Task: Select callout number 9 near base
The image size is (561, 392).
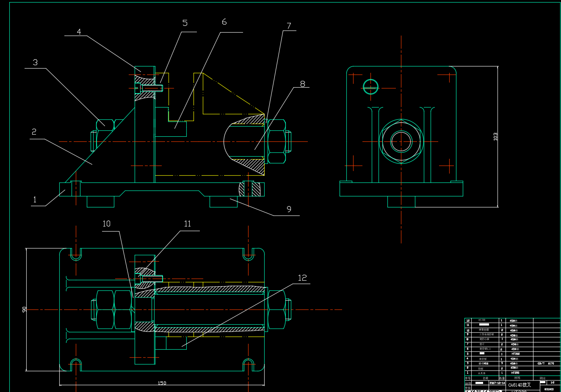Action: coord(289,209)
